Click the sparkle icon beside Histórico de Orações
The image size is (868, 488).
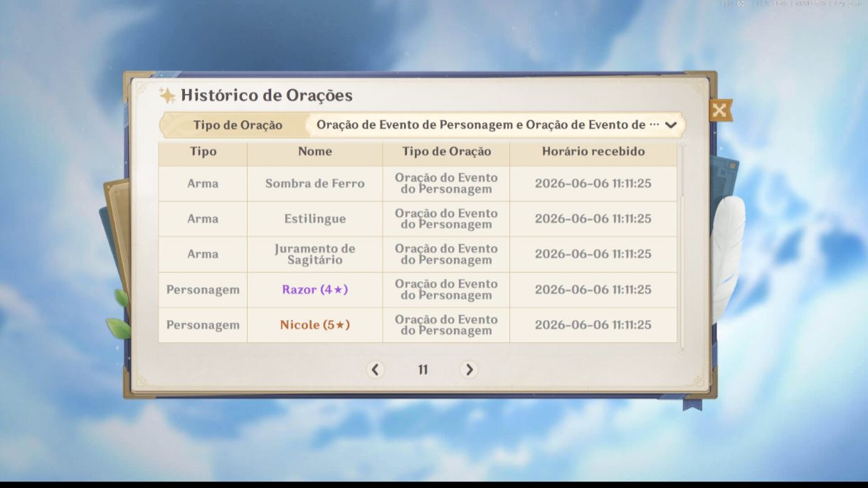[x=167, y=95]
